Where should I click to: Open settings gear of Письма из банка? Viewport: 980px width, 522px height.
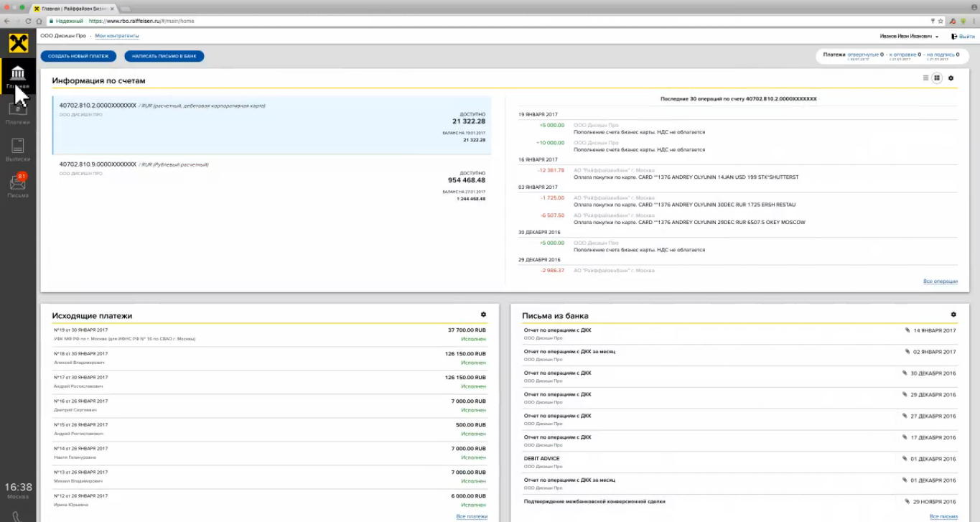click(x=953, y=314)
